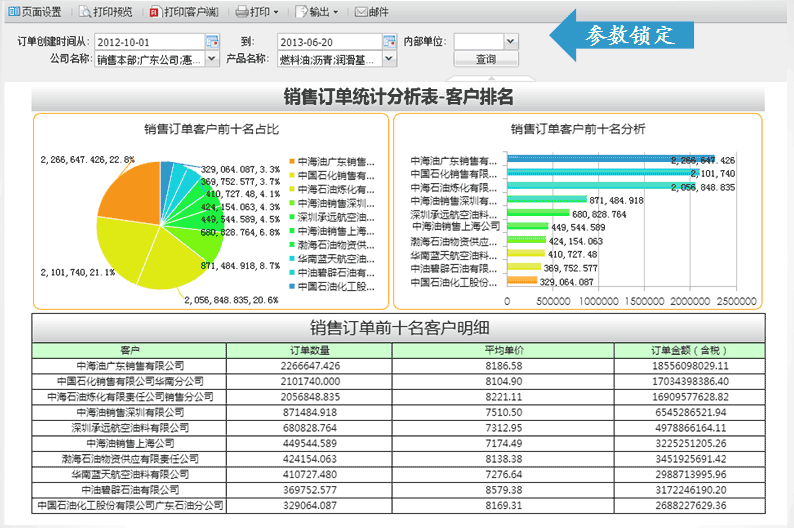Click amount 18556098029.11
The image size is (794, 528).
click(690, 365)
